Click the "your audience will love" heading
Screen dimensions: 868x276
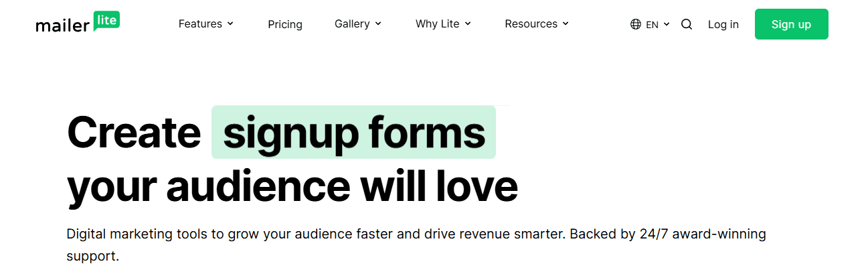tap(292, 186)
